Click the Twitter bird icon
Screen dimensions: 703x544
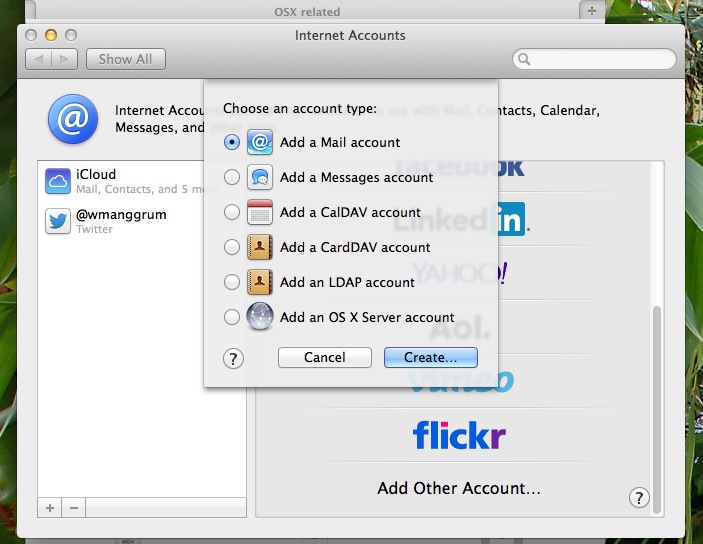(x=58, y=221)
